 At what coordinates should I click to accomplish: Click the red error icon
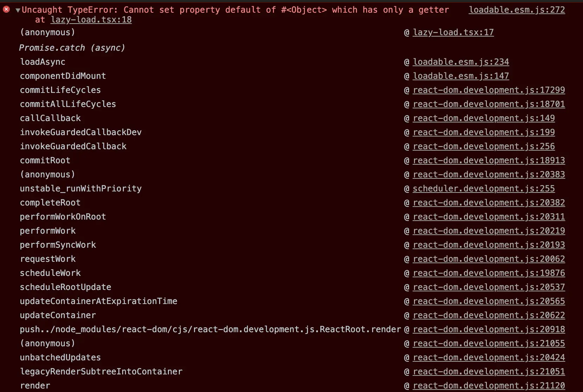[6, 10]
